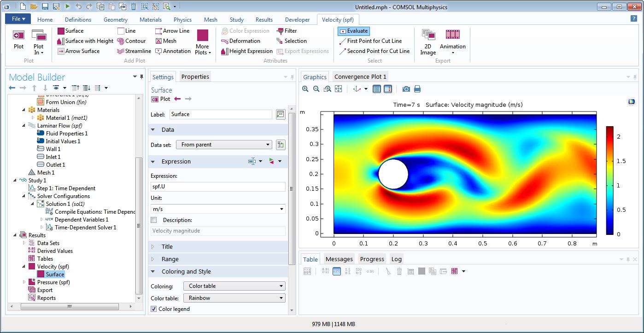Click the Plot button in ribbon
644x333 pixels.
pyautogui.click(x=18, y=39)
